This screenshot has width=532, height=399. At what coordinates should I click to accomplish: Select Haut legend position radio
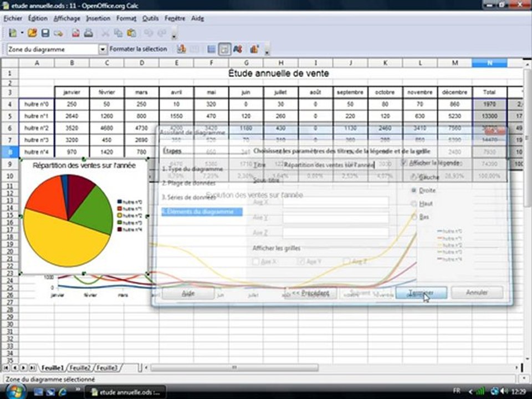click(x=413, y=203)
